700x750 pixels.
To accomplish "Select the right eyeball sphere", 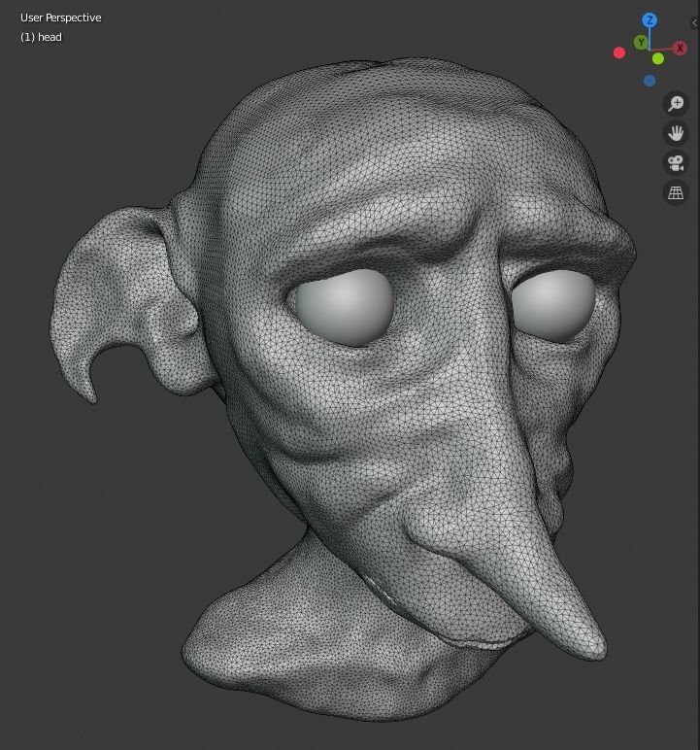I will click(x=553, y=305).
